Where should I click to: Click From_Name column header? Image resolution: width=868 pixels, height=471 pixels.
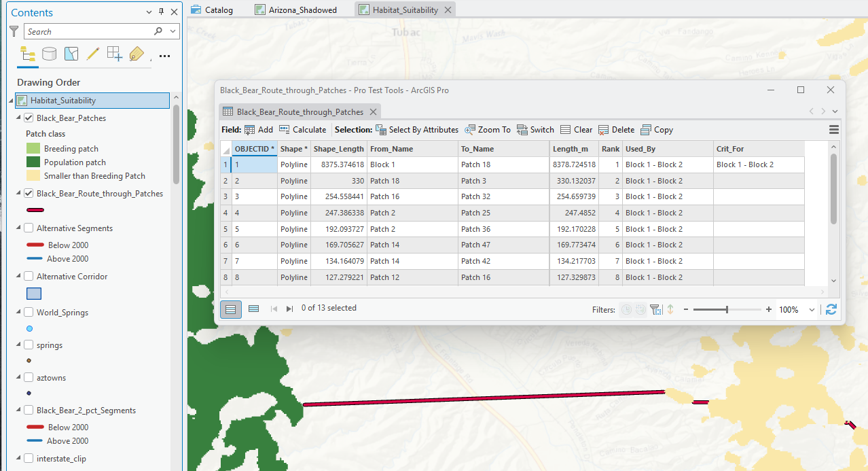(412, 149)
